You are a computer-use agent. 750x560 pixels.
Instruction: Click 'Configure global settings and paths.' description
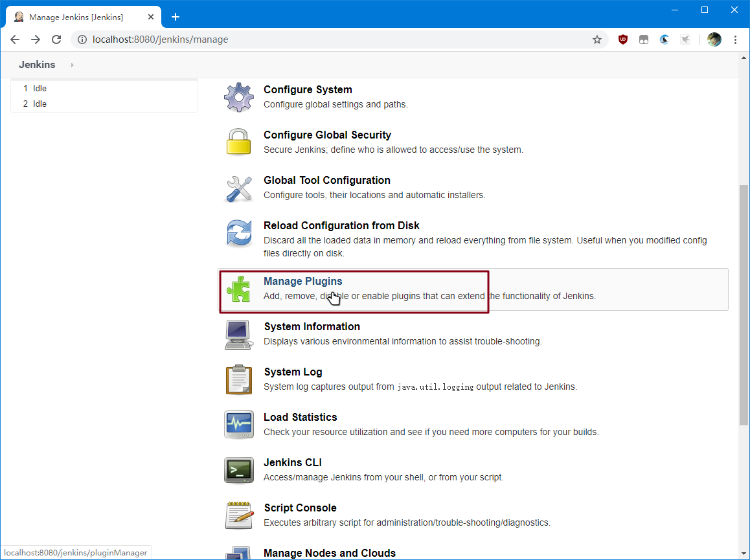pos(335,105)
